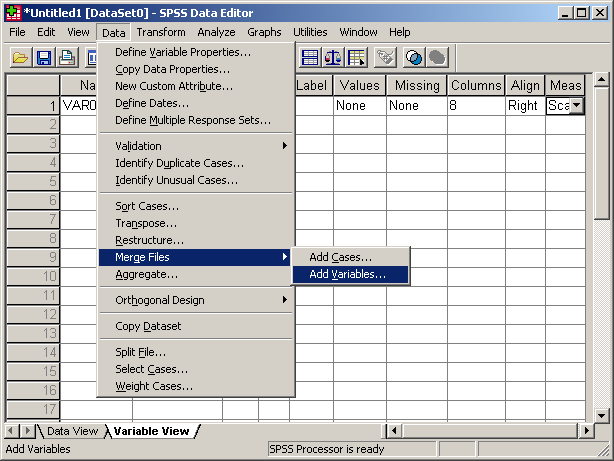Click the grayed Show All Variables icon
Screen dimensions: 614x461
(x=437, y=58)
